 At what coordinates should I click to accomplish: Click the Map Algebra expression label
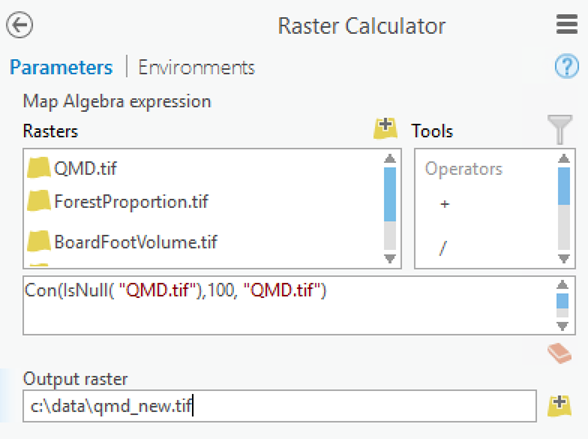[117, 102]
